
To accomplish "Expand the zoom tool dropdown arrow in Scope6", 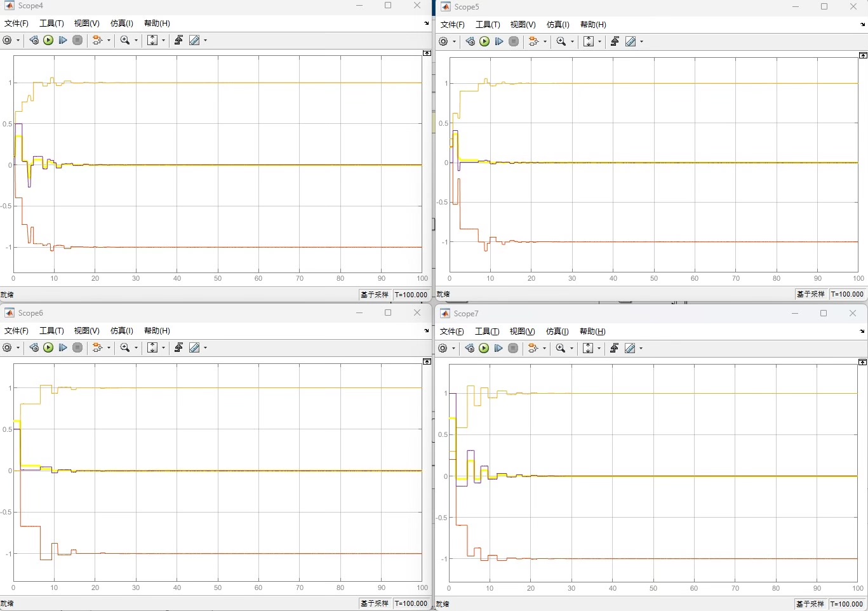I will point(136,347).
